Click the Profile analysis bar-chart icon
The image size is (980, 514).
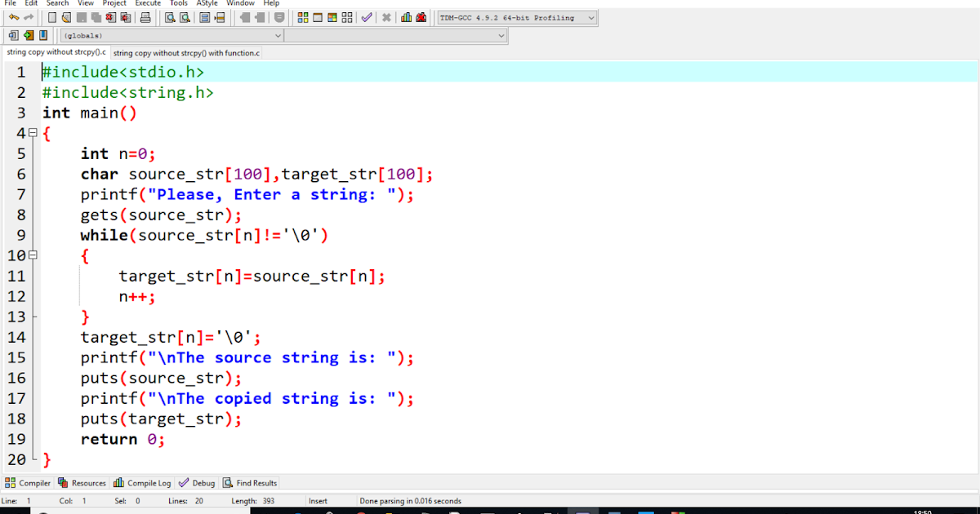[406, 17]
